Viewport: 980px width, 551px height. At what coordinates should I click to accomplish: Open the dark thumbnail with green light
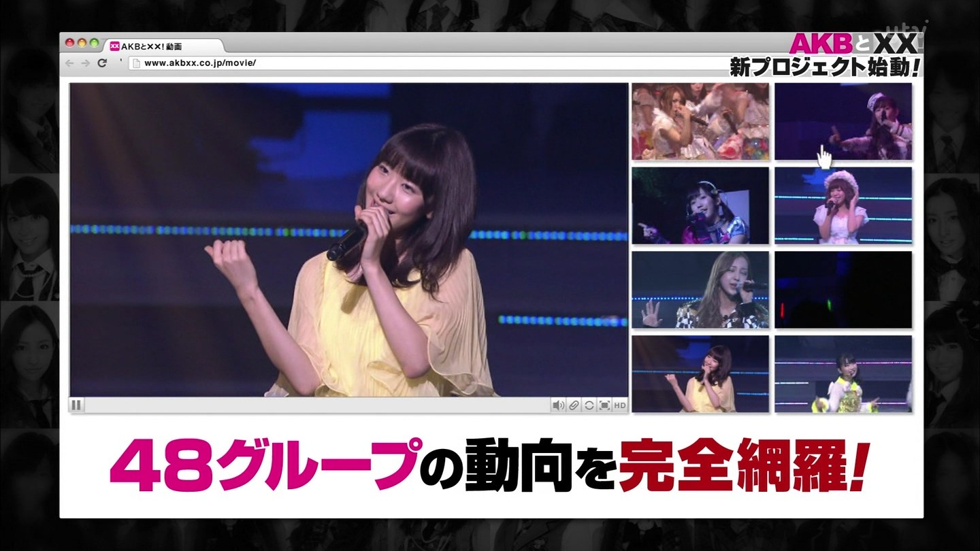pyautogui.click(x=843, y=290)
